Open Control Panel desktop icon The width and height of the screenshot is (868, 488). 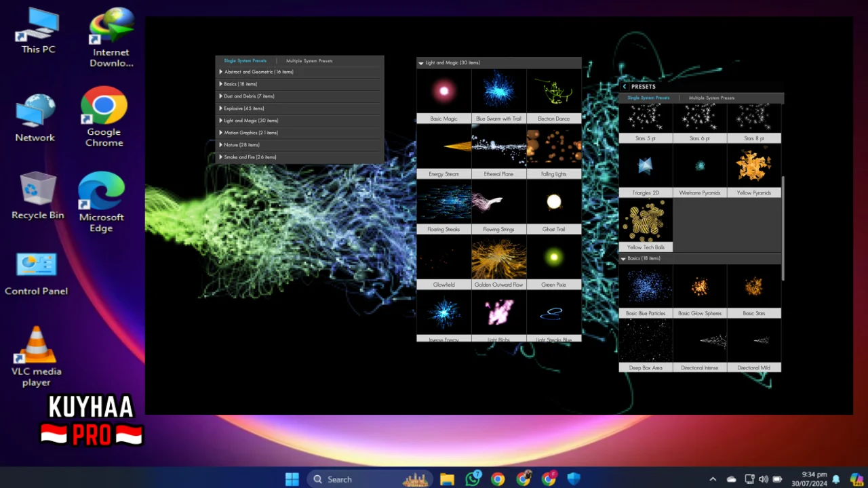[x=37, y=274]
